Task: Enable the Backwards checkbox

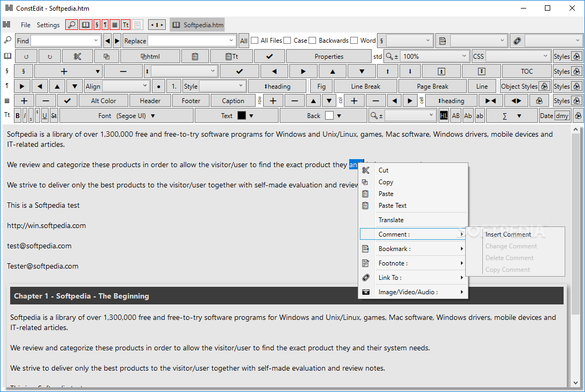Action: point(312,40)
